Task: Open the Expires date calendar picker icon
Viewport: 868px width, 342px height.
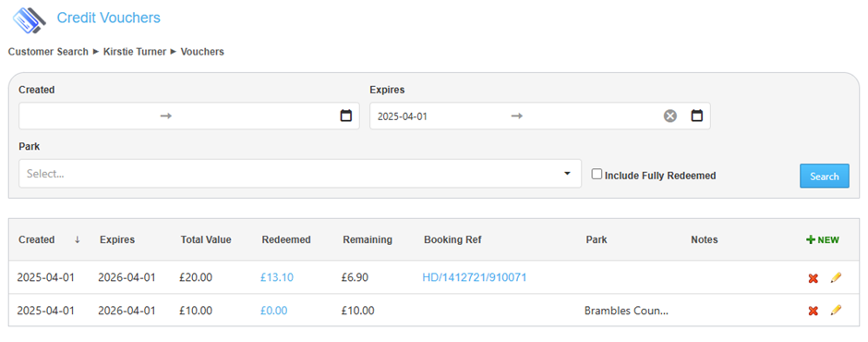Action: click(697, 116)
